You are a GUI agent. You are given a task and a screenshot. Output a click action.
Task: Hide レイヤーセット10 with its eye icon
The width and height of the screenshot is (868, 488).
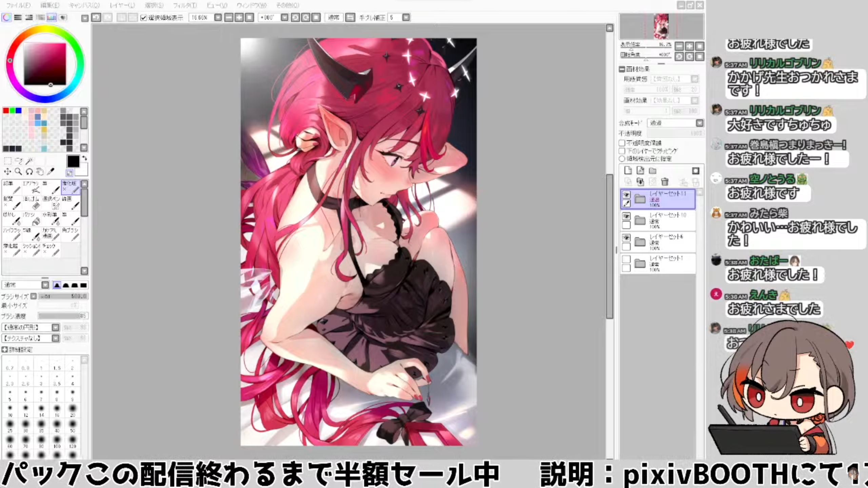tap(626, 216)
